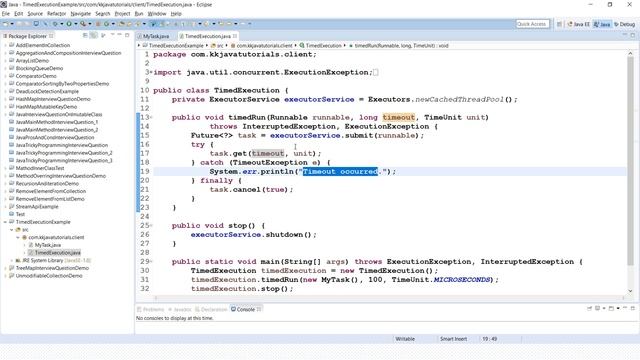Open the Open Console dropdown arrow

pyautogui.click(x=618, y=308)
